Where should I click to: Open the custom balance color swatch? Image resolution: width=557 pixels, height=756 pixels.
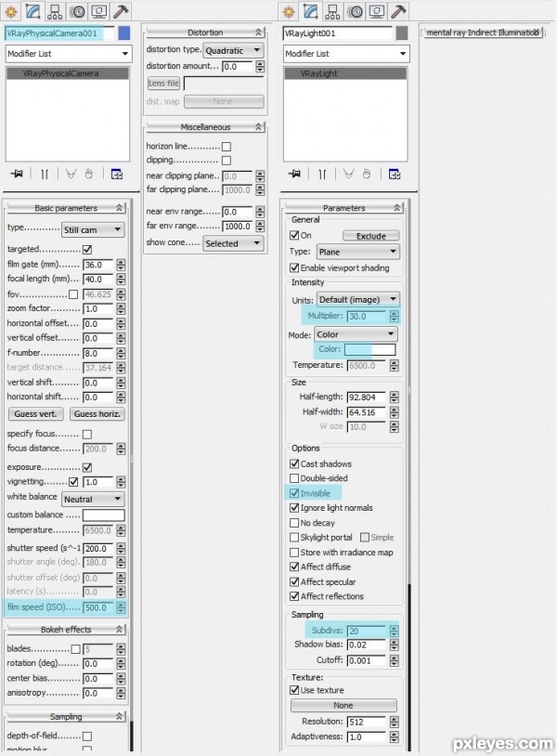tap(104, 515)
